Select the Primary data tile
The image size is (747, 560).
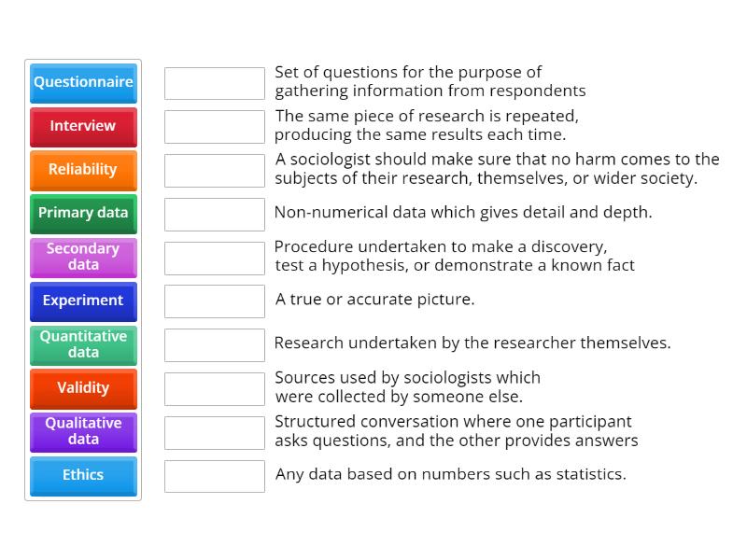pyautogui.click(x=83, y=214)
